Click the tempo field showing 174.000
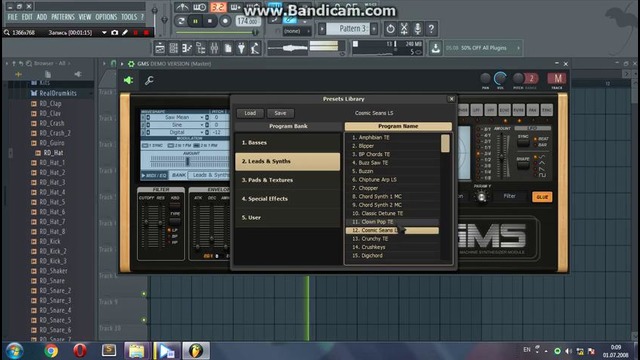Viewport: 640px width, 360px height. (x=247, y=21)
